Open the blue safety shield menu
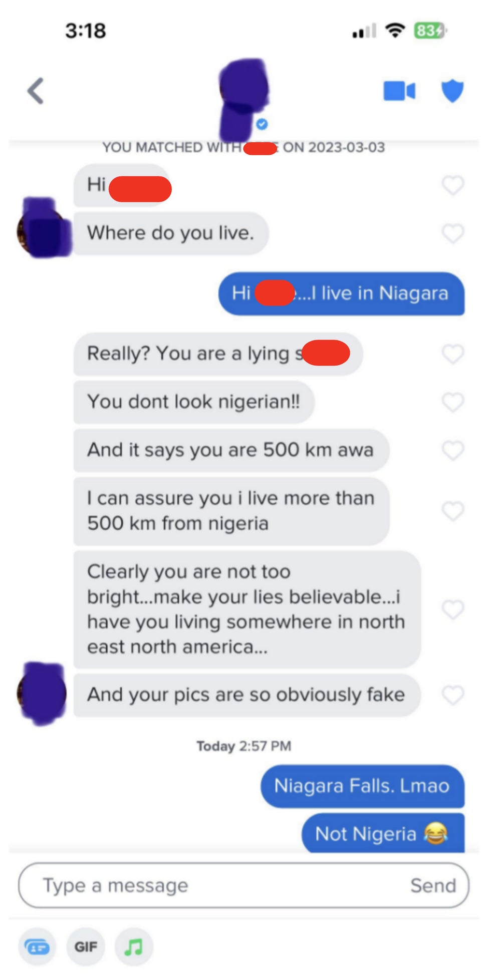 pos(452,91)
